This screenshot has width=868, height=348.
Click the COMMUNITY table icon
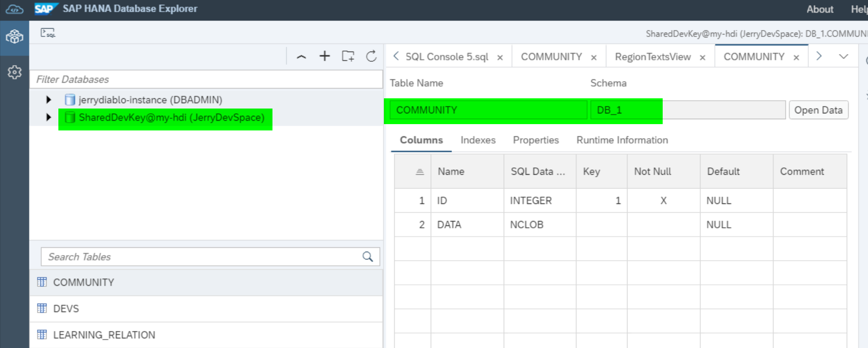pyautogui.click(x=42, y=282)
